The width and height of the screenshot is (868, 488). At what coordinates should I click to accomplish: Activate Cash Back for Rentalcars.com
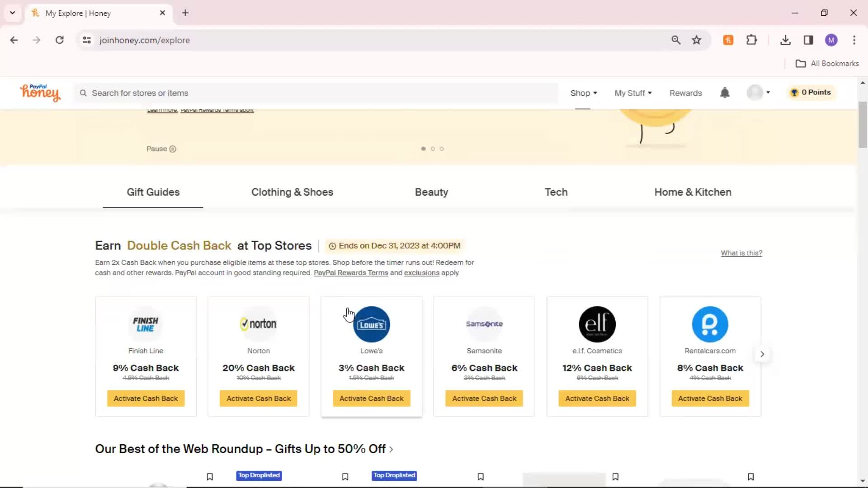coord(710,399)
